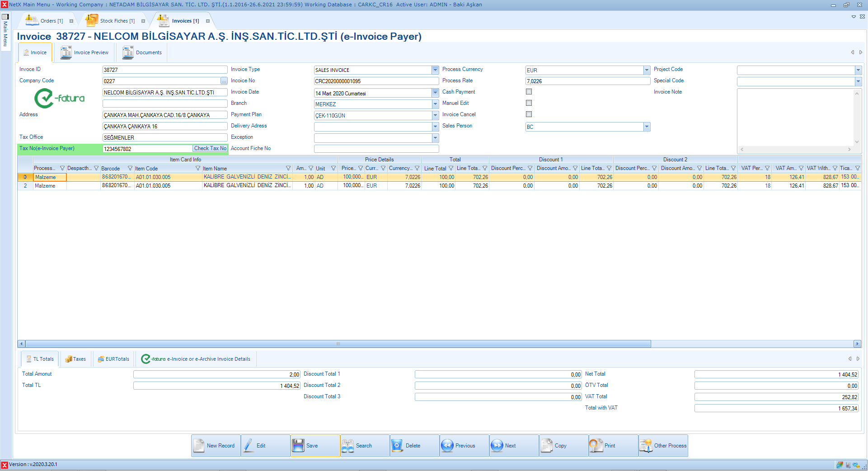Image resolution: width=868 pixels, height=471 pixels.
Task: Enable the Cash Payment checkbox
Action: [x=529, y=92]
